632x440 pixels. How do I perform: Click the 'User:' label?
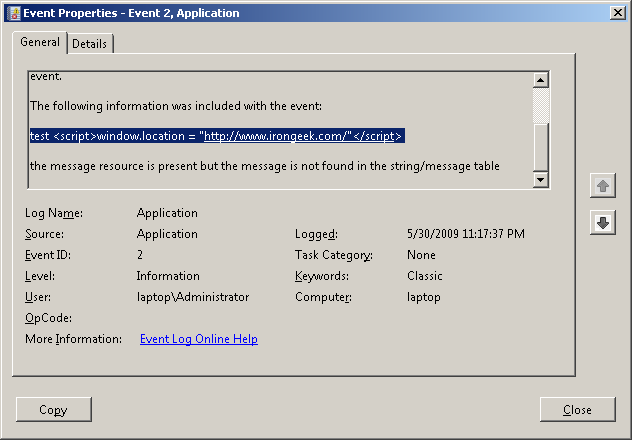click(38, 297)
